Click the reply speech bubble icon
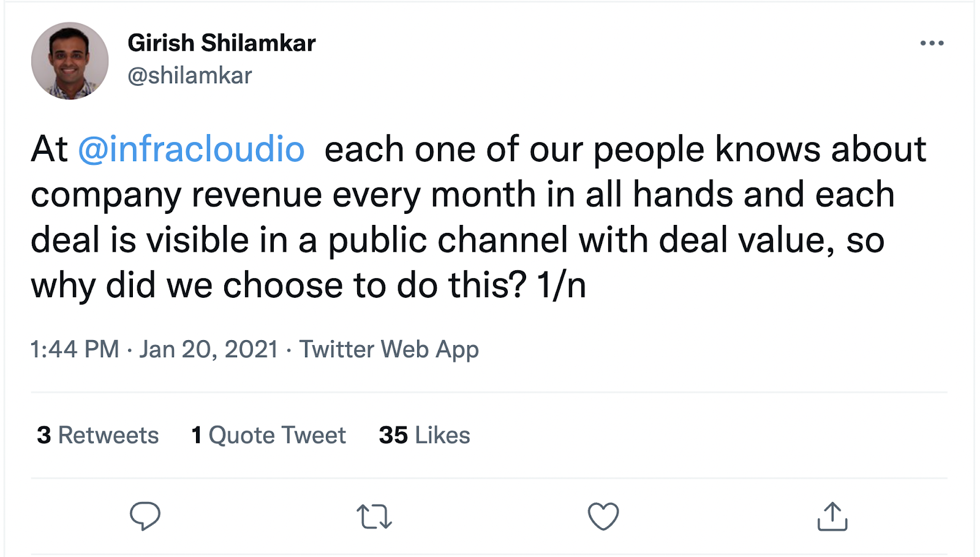Screen dimensions: 980x557 145,516
